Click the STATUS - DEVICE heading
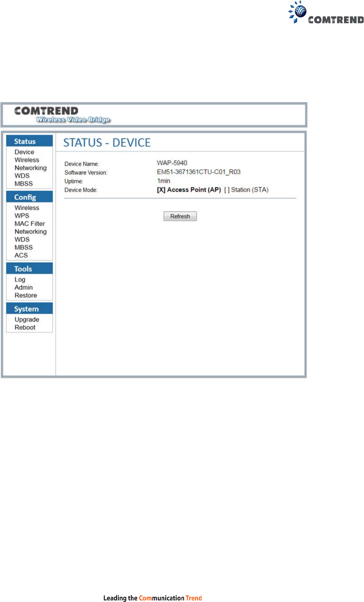 pos(107,143)
